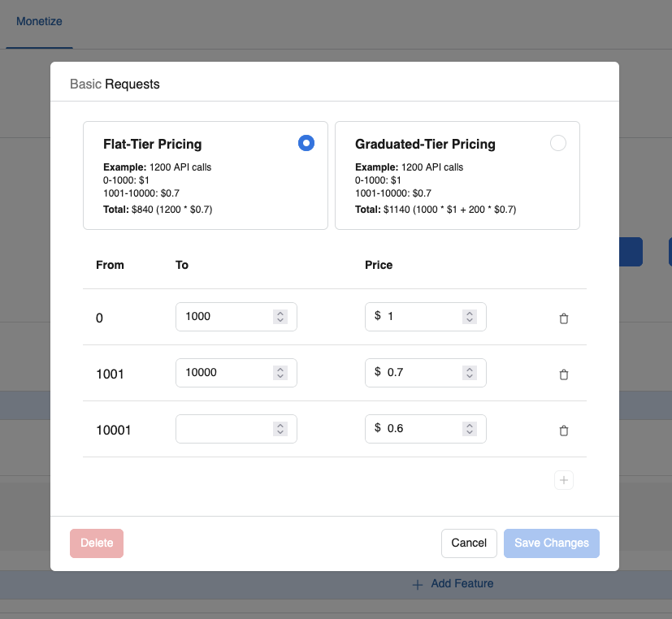Viewport: 672px width, 619px height.
Task: Click Save Changes button
Action: (552, 543)
